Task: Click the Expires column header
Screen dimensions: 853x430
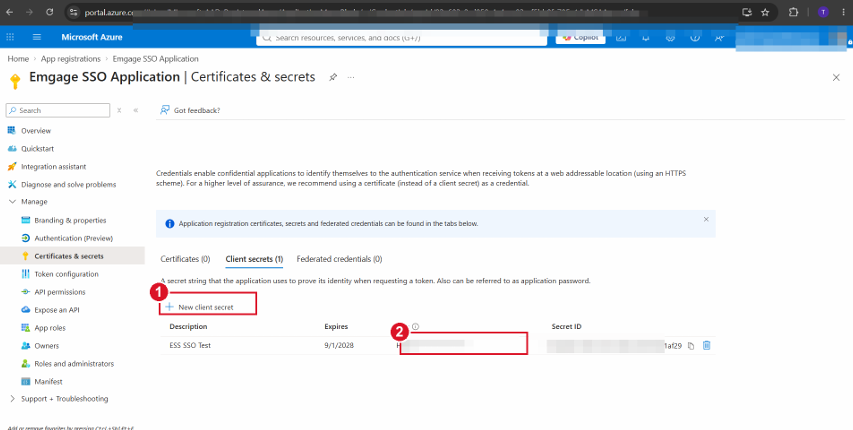Action: click(x=336, y=327)
